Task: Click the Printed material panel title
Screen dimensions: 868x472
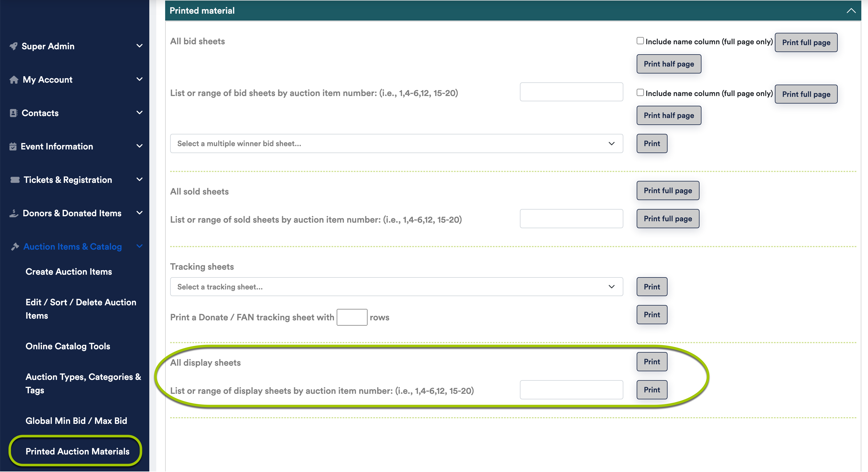Action: point(202,11)
